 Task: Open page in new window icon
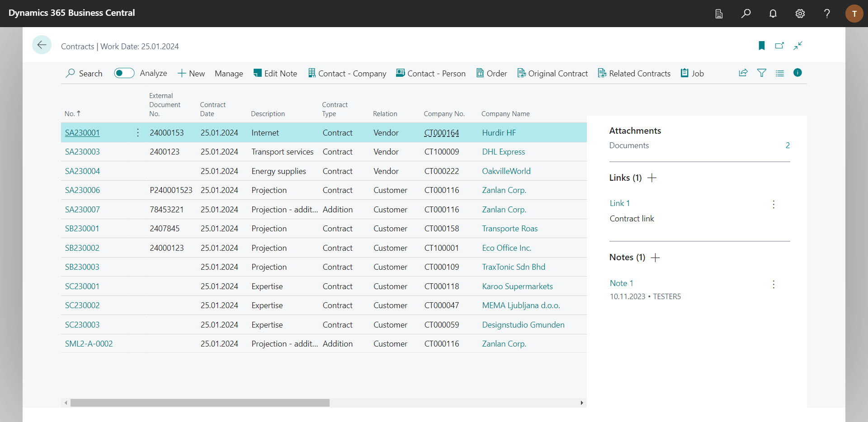pos(779,46)
